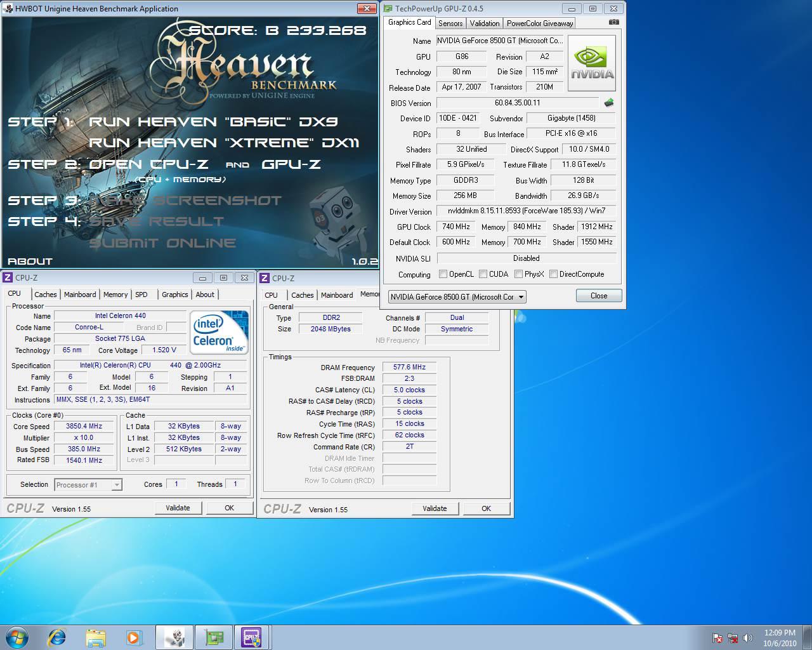Click ABOUT in the Heaven benchmark window
812x650 pixels.
coord(30,261)
